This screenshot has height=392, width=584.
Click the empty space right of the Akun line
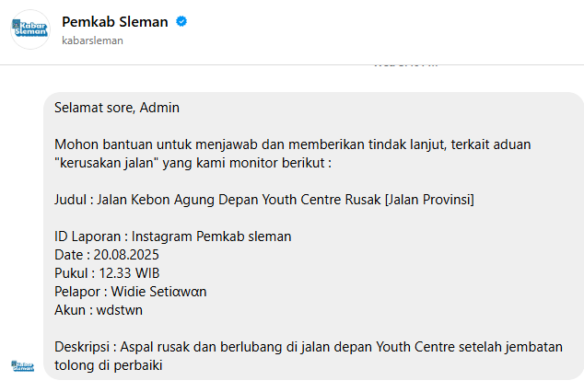[x=368, y=310]
